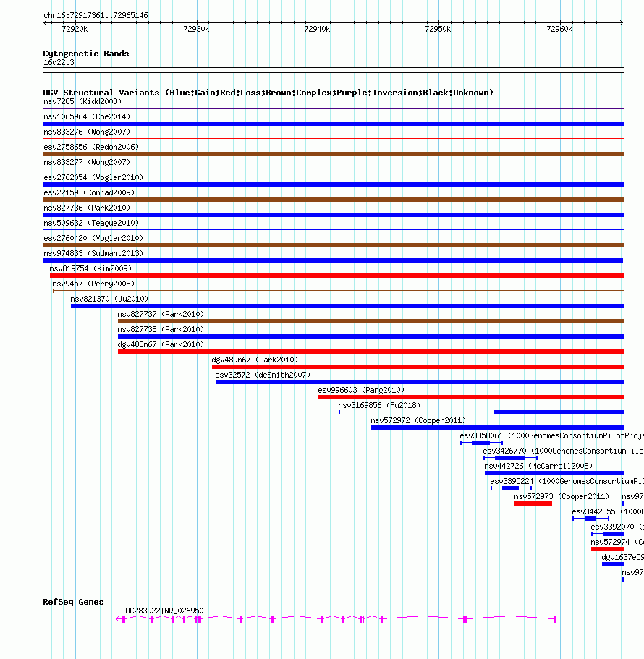Screen dimensions: 644x659
Task: Click the nsv442726 (McCarroll2008) label
Action: point(538,466)
